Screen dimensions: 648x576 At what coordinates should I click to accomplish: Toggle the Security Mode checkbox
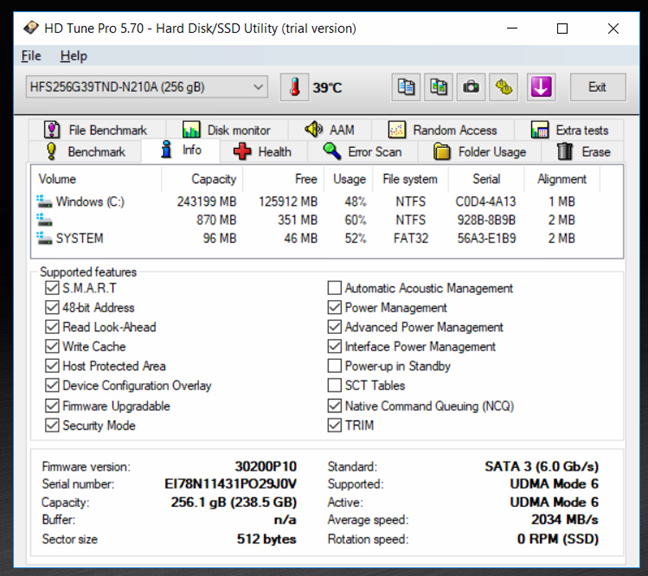pyautogui.click(x=52, y=425)
